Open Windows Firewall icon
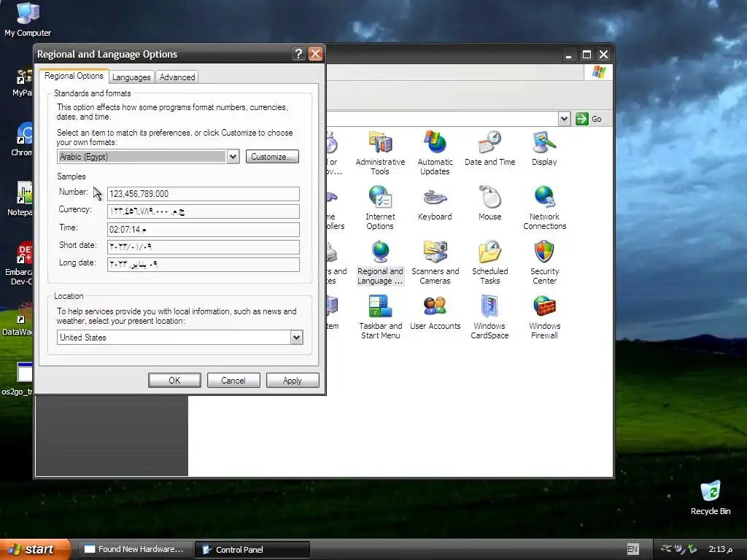 point(544,317)
